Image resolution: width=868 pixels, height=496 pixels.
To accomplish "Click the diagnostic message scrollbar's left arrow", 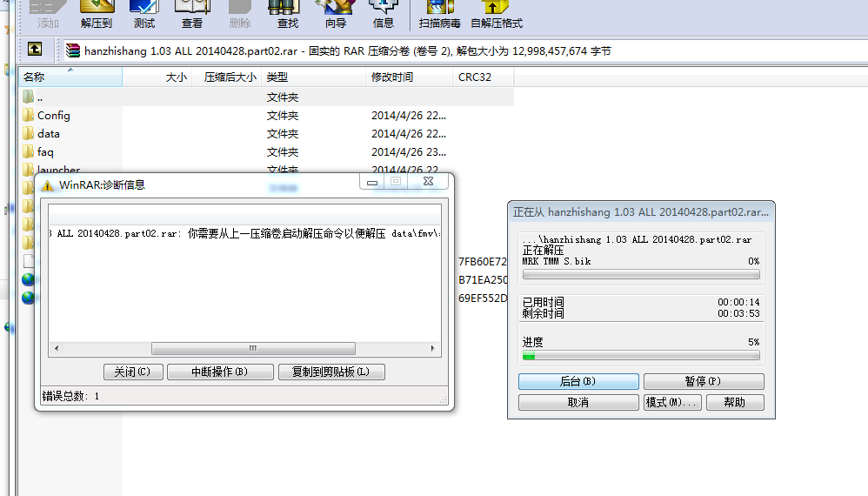I will click(56, 348).
